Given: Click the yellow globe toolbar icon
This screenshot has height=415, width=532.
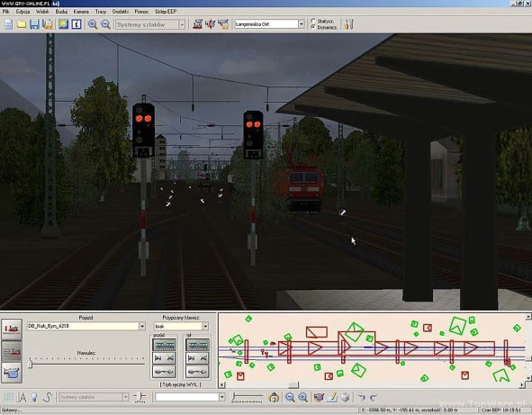Looking at the screenshot, I should pyautogui.click(x=63, y=24).
